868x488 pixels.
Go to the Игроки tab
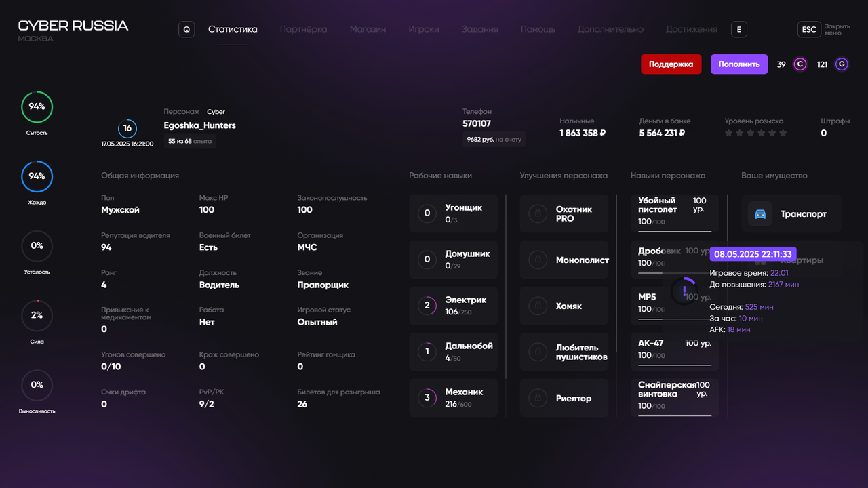coord(424,29)
